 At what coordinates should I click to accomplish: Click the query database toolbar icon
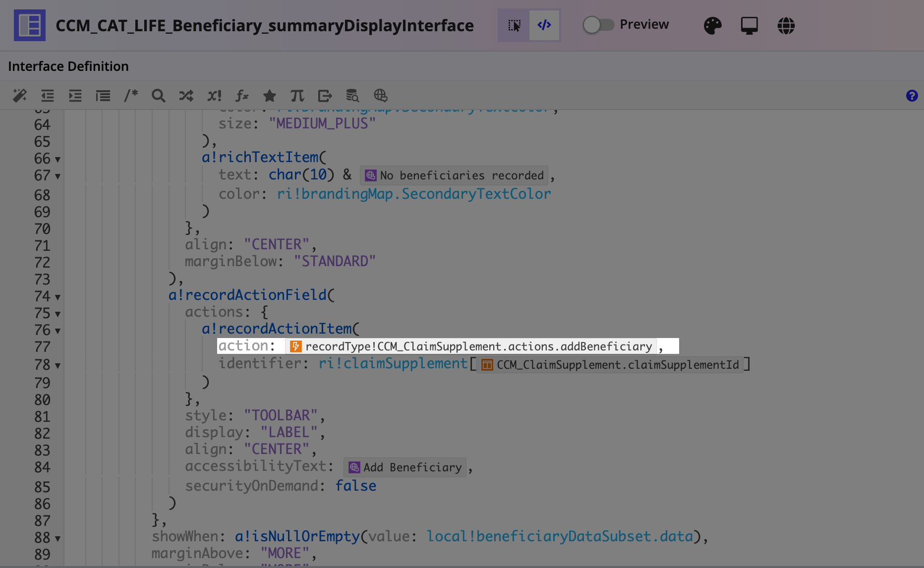(352, 95)
